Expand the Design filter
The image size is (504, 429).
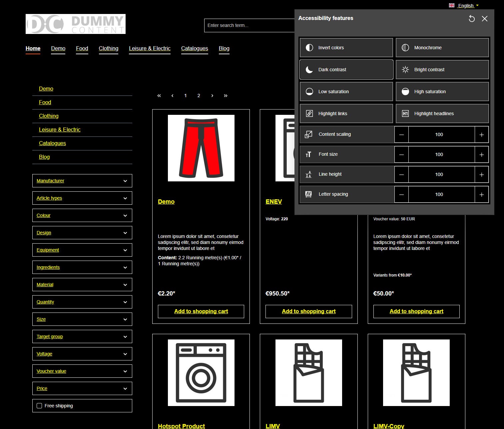click(x=82, y=233)
